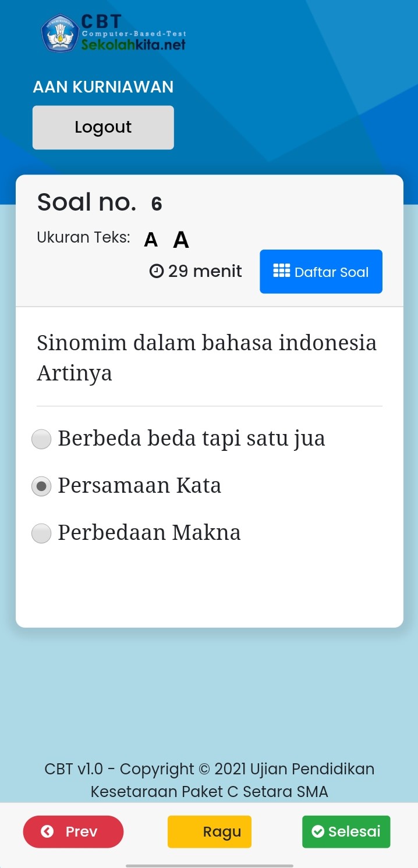
Task: Select the smaller text size A
Action: pos(151,240)
